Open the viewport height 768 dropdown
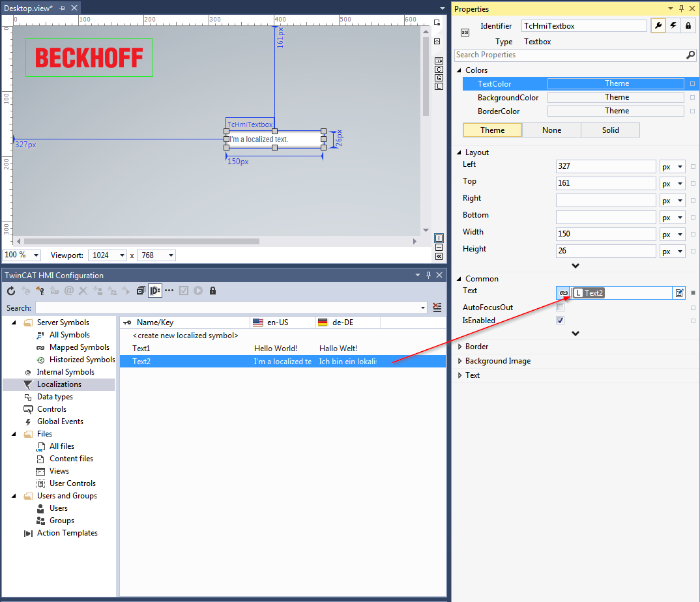 coord(171,255)
